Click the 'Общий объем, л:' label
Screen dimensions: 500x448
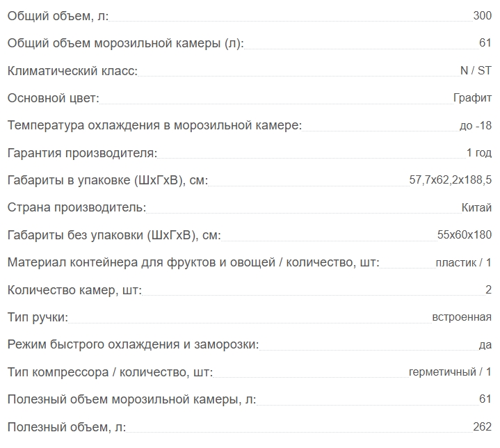[x=58, y=16]
